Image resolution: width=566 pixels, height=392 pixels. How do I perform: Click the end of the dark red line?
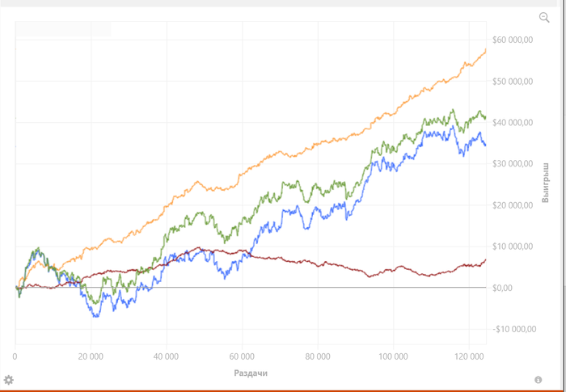pos(485,260)
